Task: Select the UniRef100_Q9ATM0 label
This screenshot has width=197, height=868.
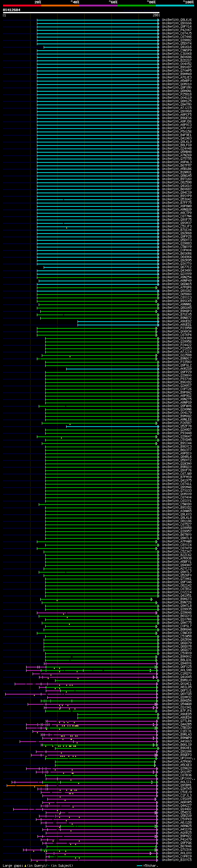Action: (x=177, y=105)
